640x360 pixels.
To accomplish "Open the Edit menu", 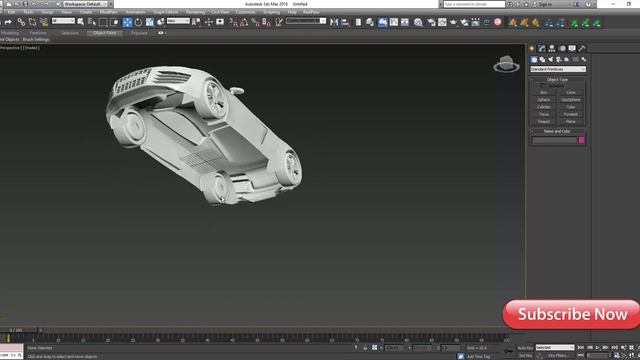I will (x=11, y=12).
